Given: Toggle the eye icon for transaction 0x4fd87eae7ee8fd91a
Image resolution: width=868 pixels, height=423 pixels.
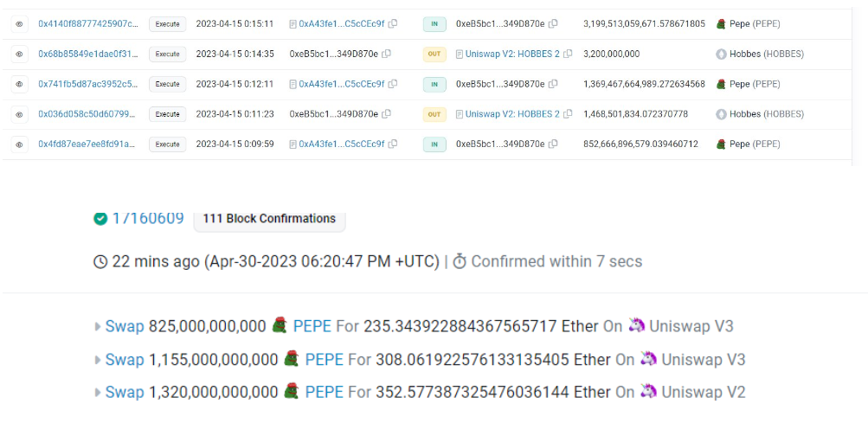Looking at the screenshot, I should click(18, 144).
